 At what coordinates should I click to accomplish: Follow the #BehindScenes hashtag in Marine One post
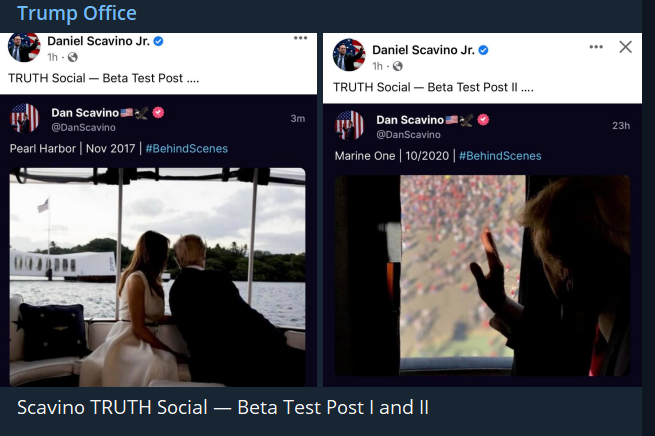click(500, 156)
